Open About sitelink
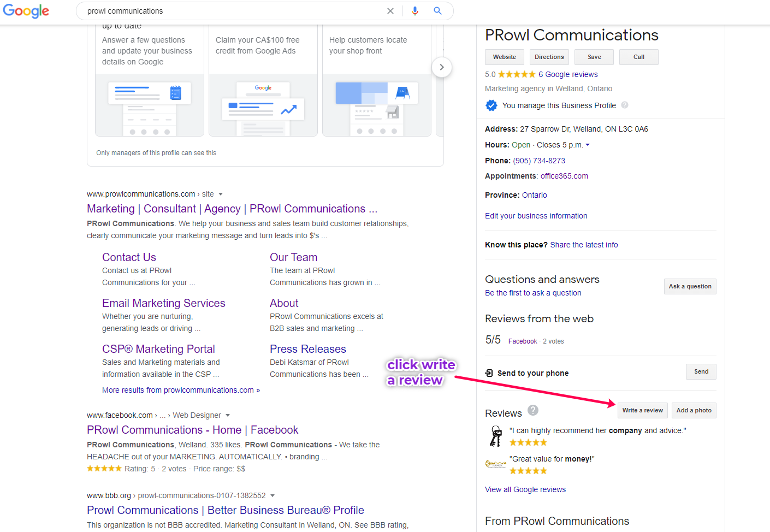 click(284, 303)
